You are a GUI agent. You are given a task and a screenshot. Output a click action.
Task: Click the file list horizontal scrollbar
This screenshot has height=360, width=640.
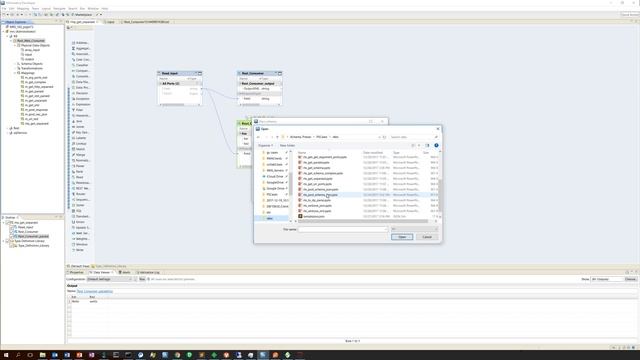click(x=363, y=221)
